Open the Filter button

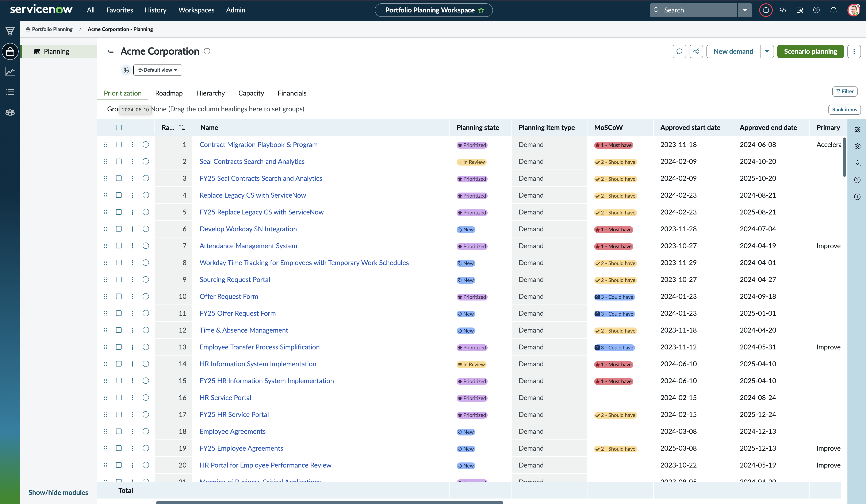[x=845, y=92]
